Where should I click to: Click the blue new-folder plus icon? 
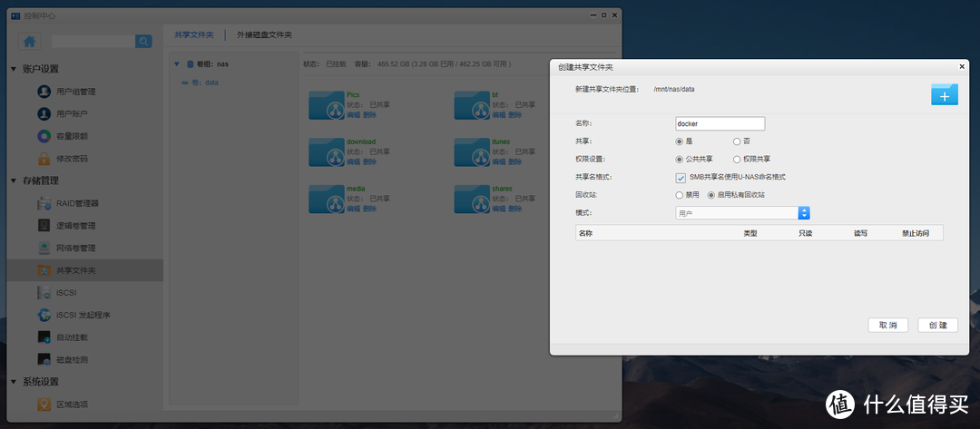click(x=944, y=94)
